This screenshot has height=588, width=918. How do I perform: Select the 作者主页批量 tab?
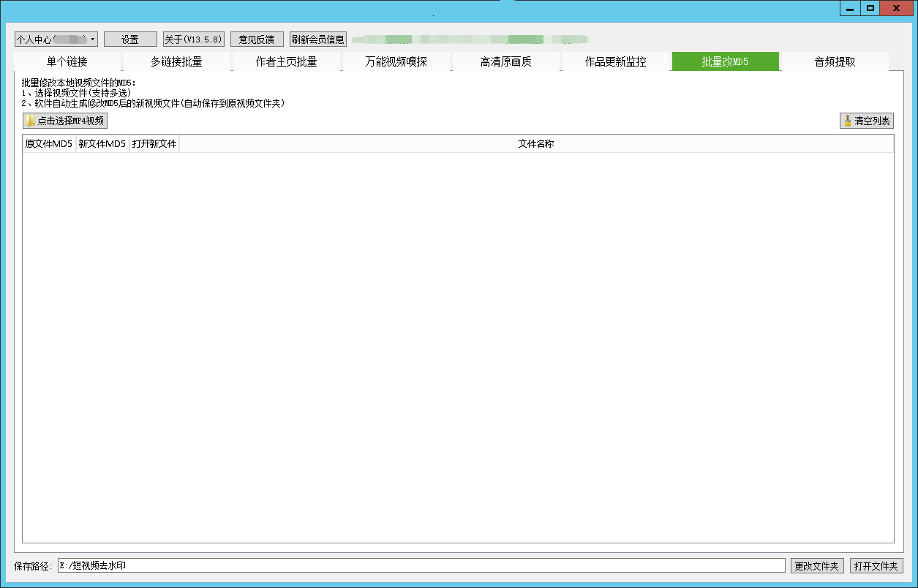(286, 62)
